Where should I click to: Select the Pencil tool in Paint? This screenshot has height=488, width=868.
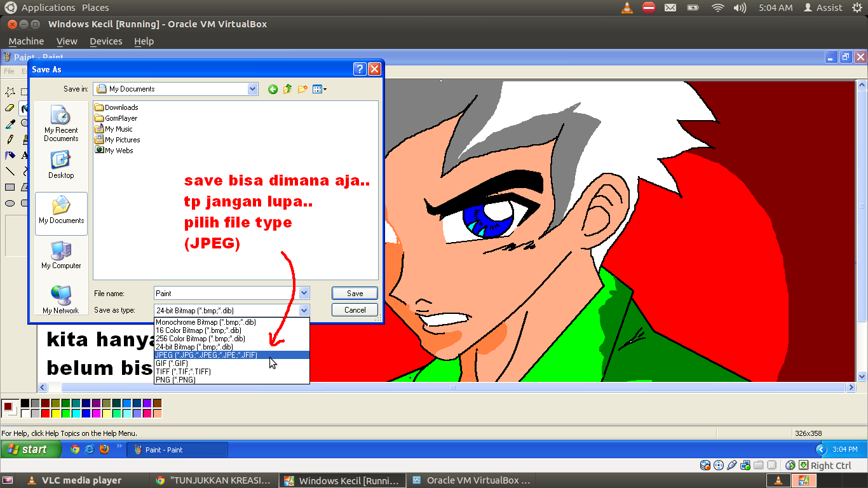tap(10, 140)
